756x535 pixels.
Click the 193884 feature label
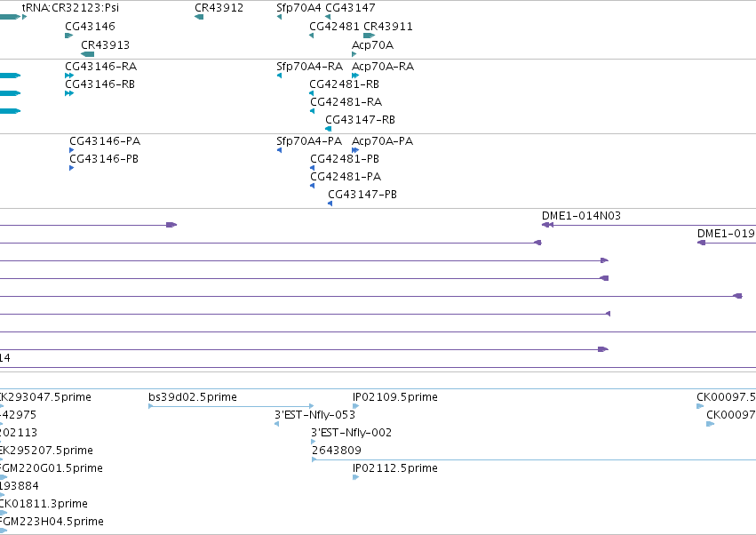click(20, 486)
